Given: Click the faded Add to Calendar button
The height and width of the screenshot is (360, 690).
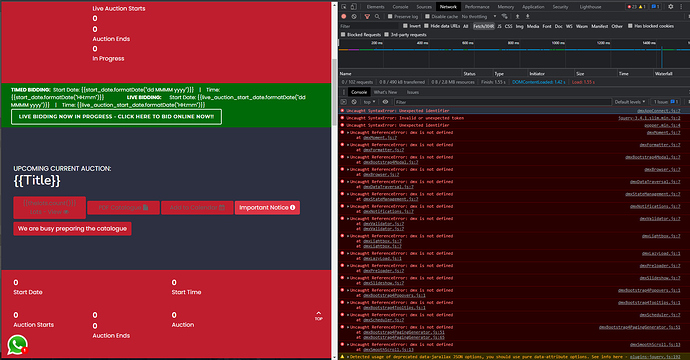Looking at the screenshot, I should click(197, 208).
